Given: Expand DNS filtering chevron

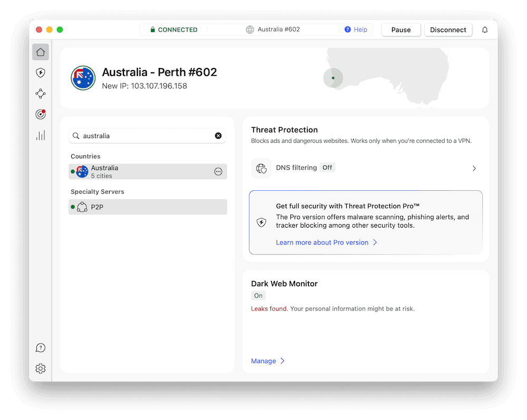Looking at the screenshot, I should (x=474, y=168).
